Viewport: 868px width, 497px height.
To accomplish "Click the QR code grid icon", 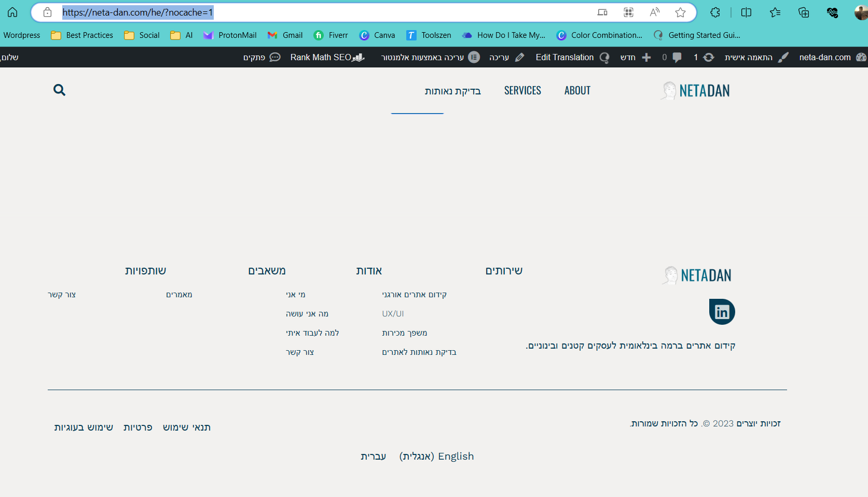I will pos(628,12).
